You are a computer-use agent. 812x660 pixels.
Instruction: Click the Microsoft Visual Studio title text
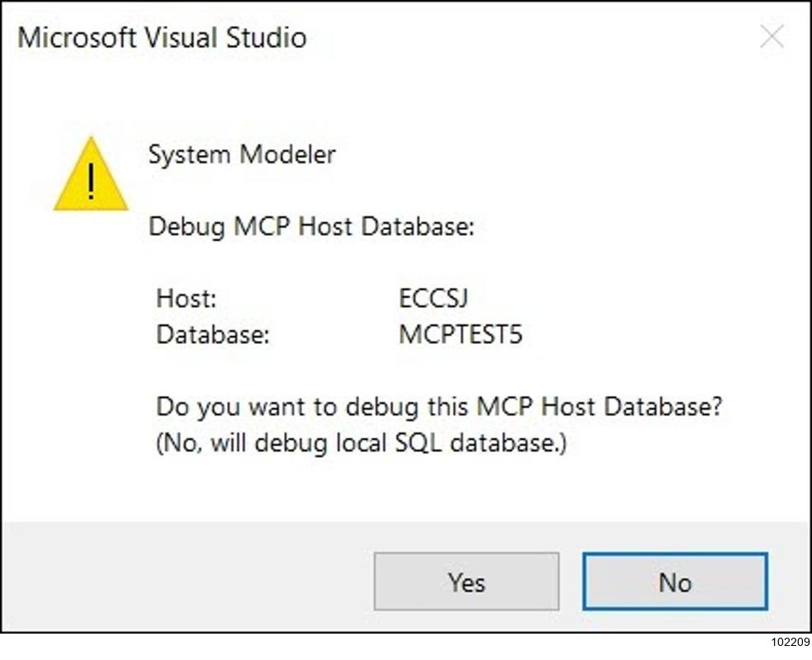coord(163,38)
